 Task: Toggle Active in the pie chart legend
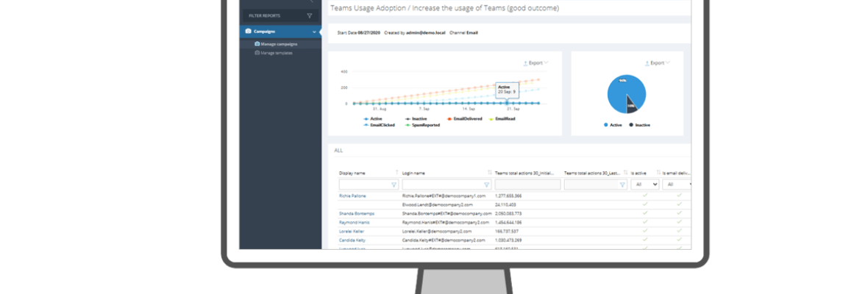[x=613, y=126]
